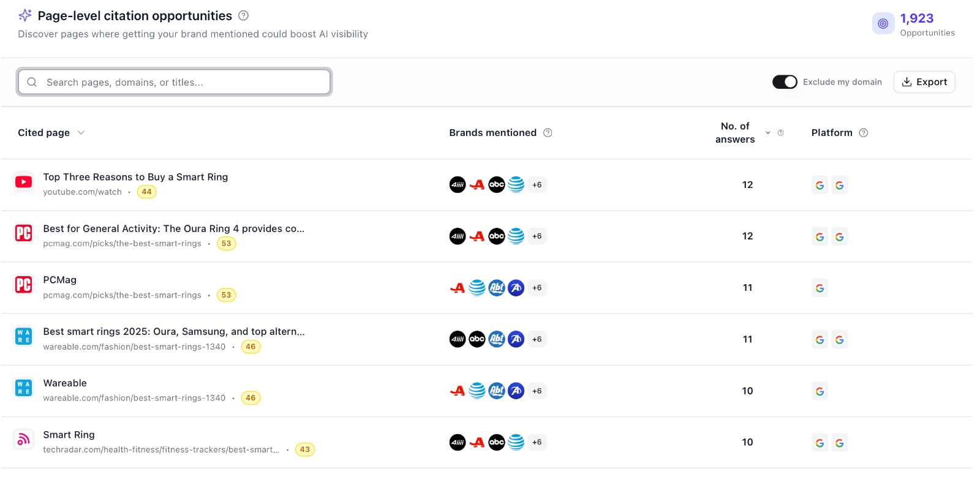Expand the +6 hidden brands on the Wareable row
Image resolution: width=980 pixels, height=477 pixels.
tap(536, 390)
